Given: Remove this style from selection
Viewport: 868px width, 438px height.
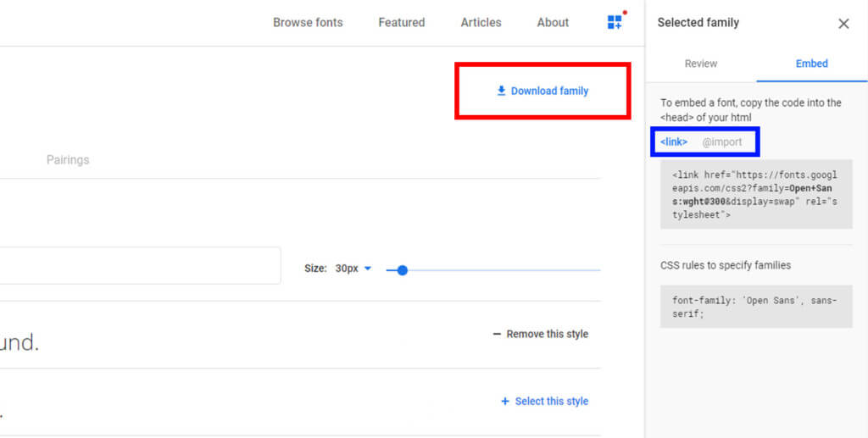Looking at the screenshot, I should (540, 334).
